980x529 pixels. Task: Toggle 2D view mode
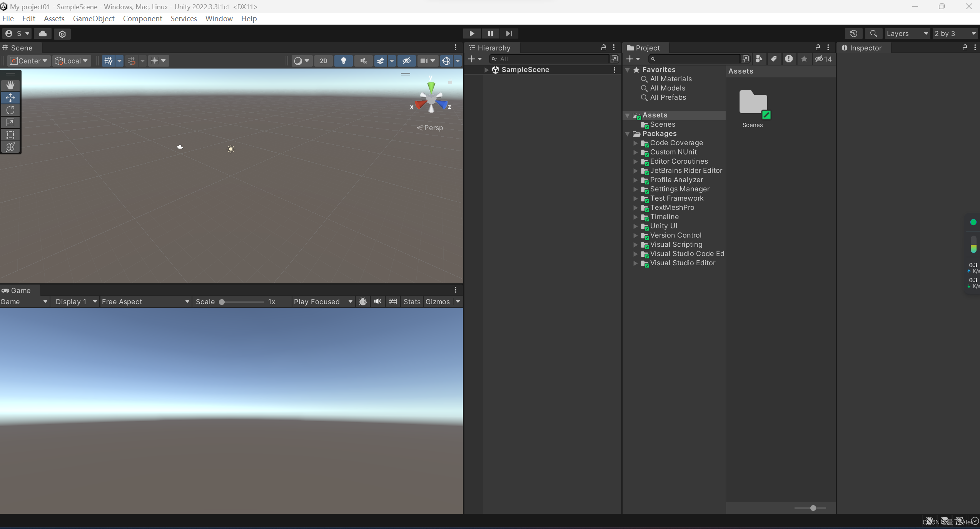(323, 61)
